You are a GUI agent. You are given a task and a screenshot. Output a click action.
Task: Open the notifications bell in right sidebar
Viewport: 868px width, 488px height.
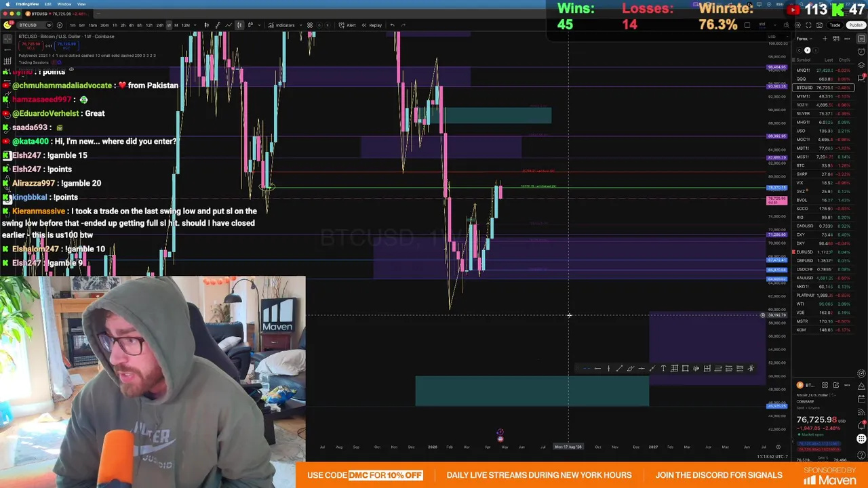click(x=861, y=426)
